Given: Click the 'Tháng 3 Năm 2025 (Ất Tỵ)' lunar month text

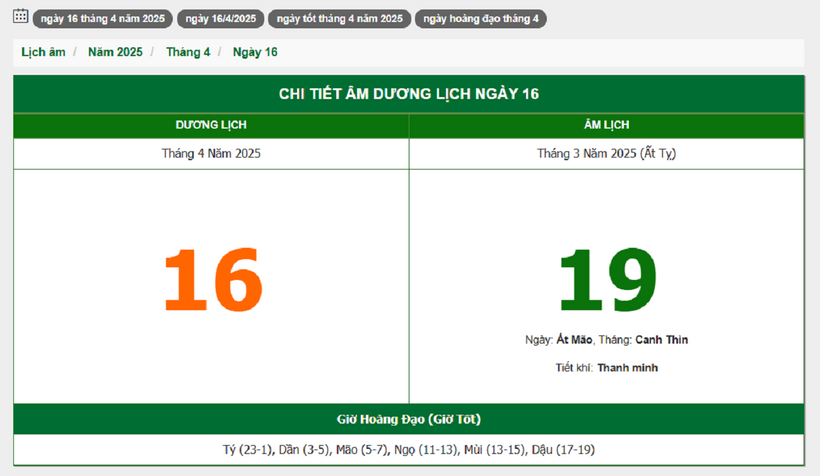Looking at the screenshot, I should (x=606, y=153).
